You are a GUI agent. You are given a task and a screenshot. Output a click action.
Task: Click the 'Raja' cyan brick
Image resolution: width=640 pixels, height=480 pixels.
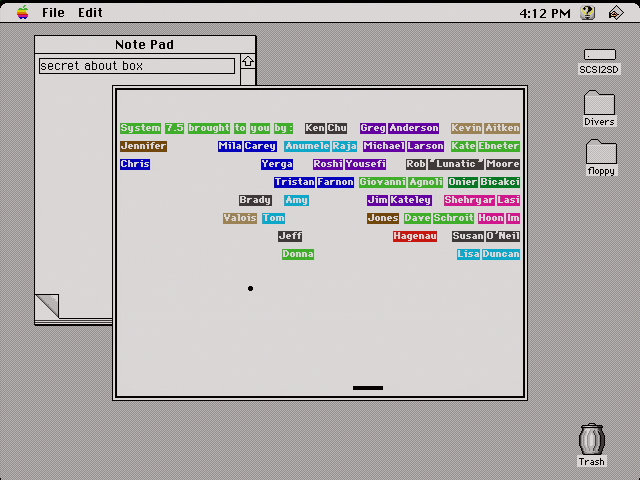(x=344, y=146)
